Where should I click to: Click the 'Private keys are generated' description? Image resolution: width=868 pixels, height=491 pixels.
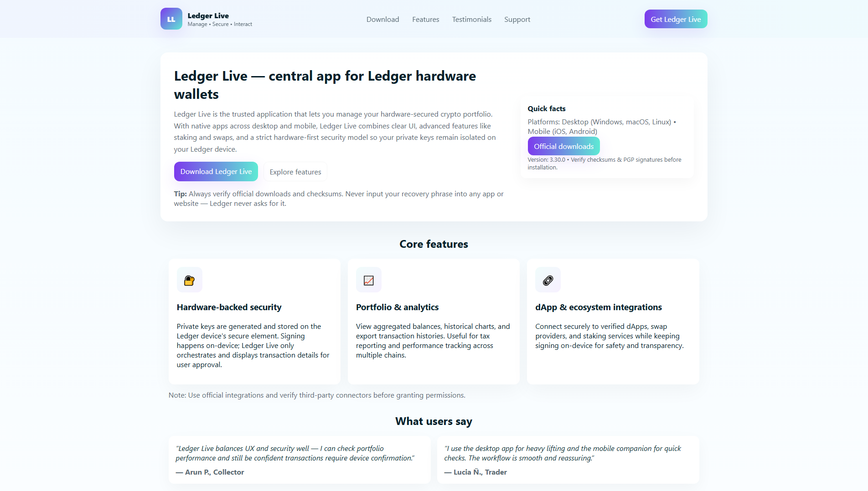pos(253,346)
